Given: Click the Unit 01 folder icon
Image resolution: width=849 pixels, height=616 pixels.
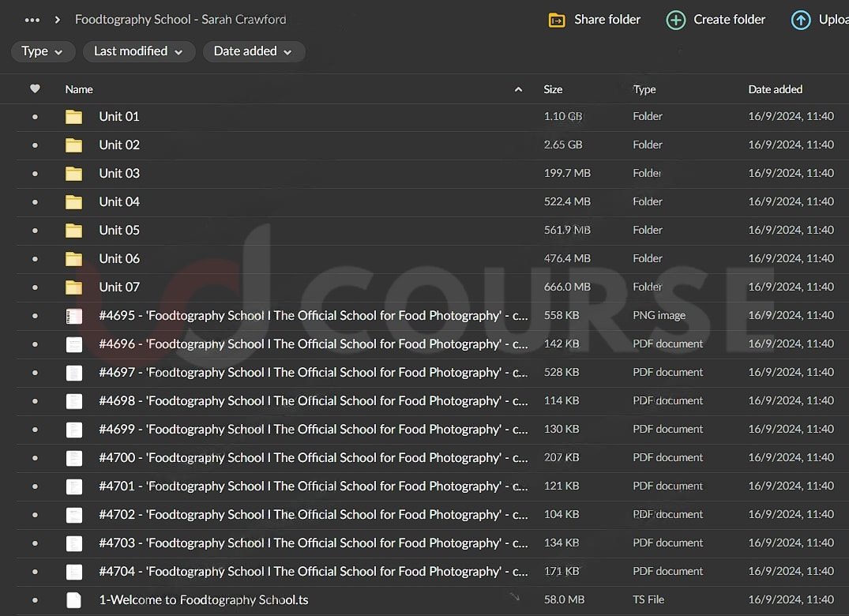Looking at the screenshot, I should coord(73,117).
